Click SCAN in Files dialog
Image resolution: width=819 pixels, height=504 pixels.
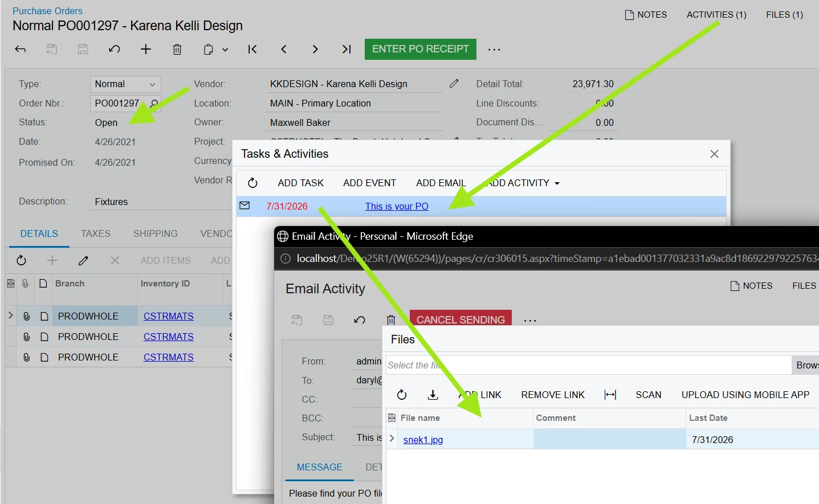point(649,395)
